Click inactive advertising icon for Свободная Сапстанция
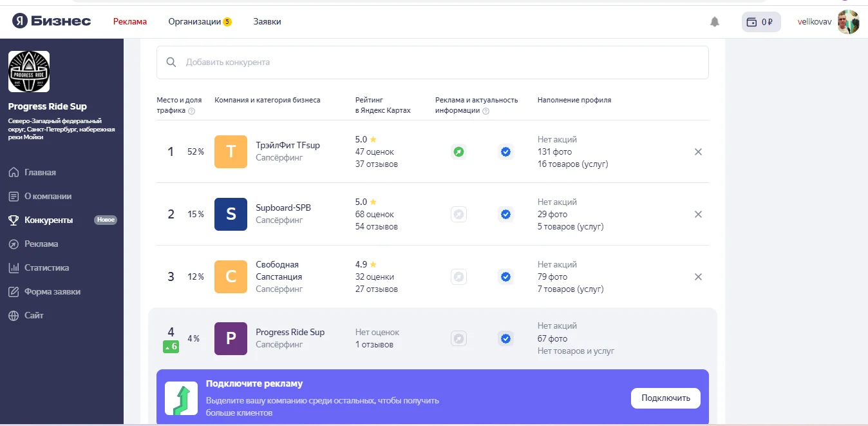 coord(458,277)
